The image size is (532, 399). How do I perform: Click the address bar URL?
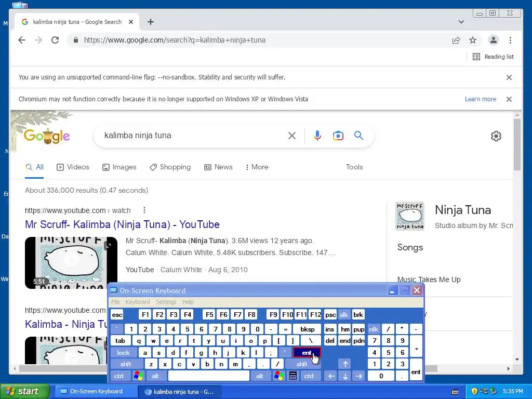[175, 40]
